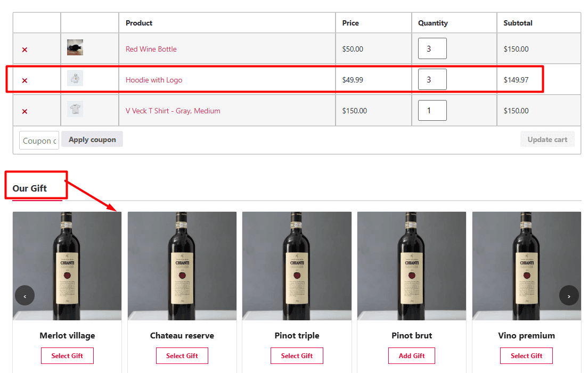This screenshot has width=588, height=373.
Task: Open Hoodie with Logo product link
Action: coord(153,80)
